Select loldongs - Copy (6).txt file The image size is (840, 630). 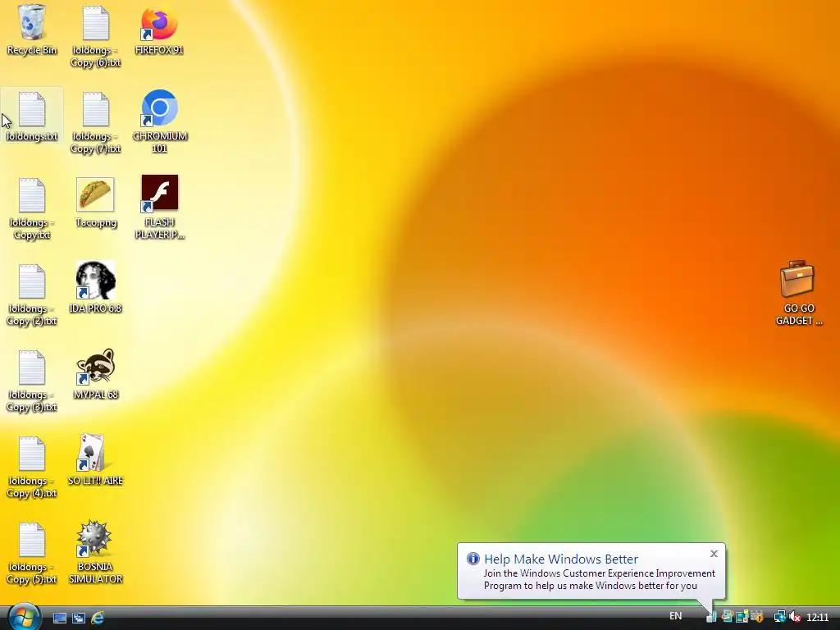95,36
